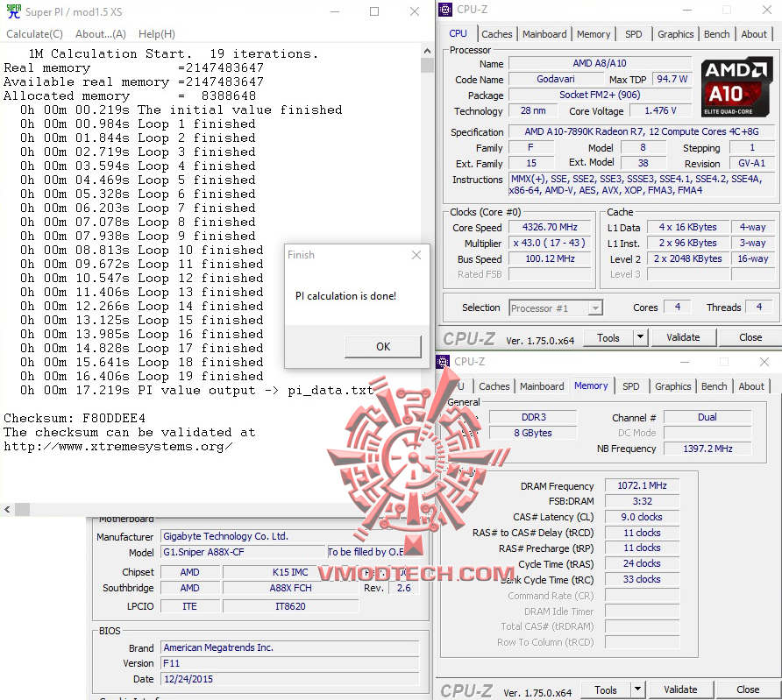Click Super PI vertical scrollbar up arrow

tap(427, 50)
